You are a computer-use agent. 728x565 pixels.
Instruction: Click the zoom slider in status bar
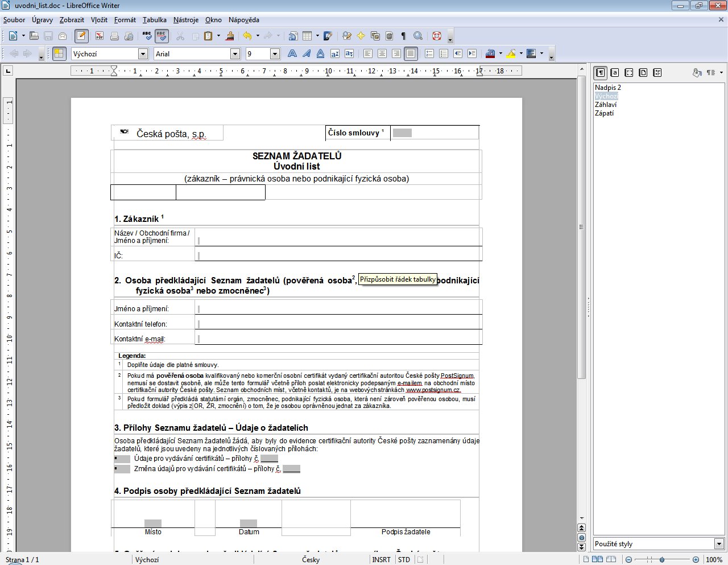pos(662,560)
